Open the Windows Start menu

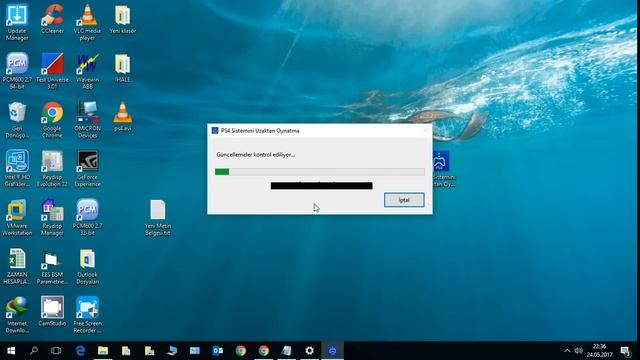point(11,351)
